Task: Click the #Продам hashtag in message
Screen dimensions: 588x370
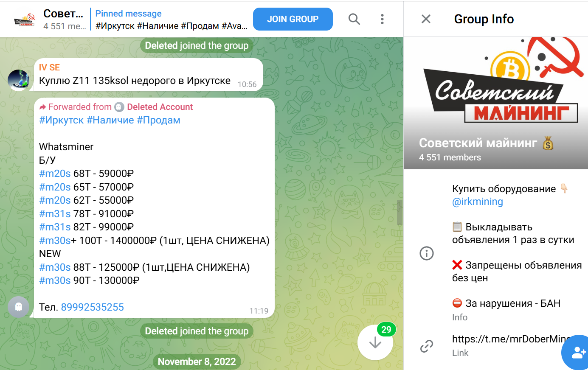Action: pyautogui.click(x=158, y=120)
